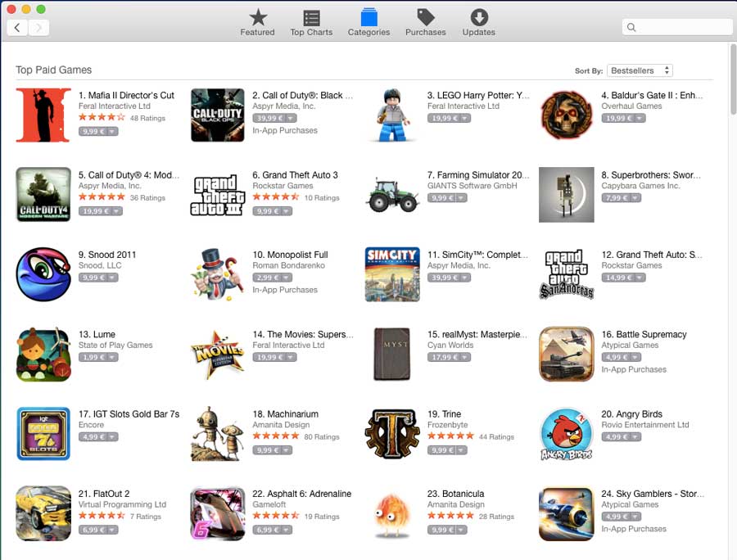737x560 pixels.
Task: Expand price arrow for Monopolist Full
Action: 287,278
